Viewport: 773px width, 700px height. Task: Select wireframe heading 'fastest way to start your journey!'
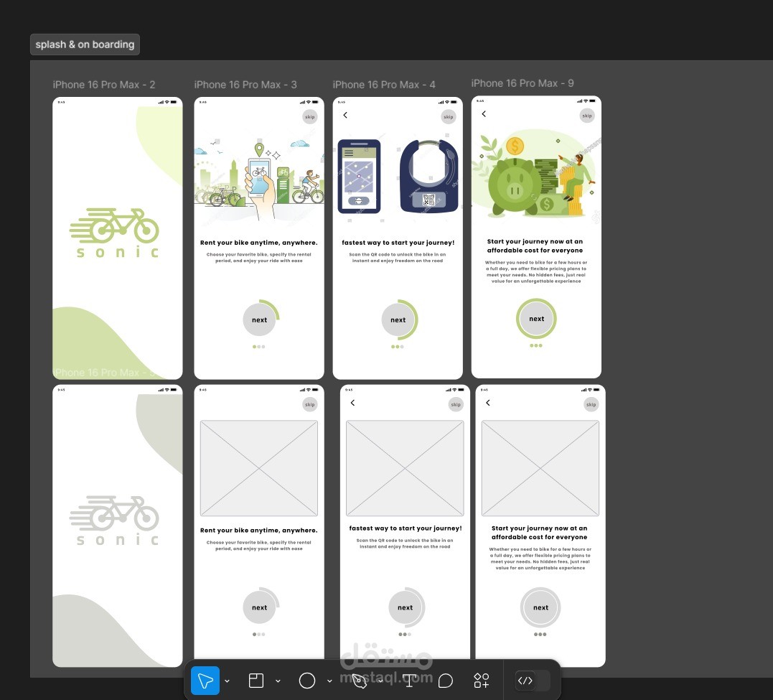click(406, 528)
